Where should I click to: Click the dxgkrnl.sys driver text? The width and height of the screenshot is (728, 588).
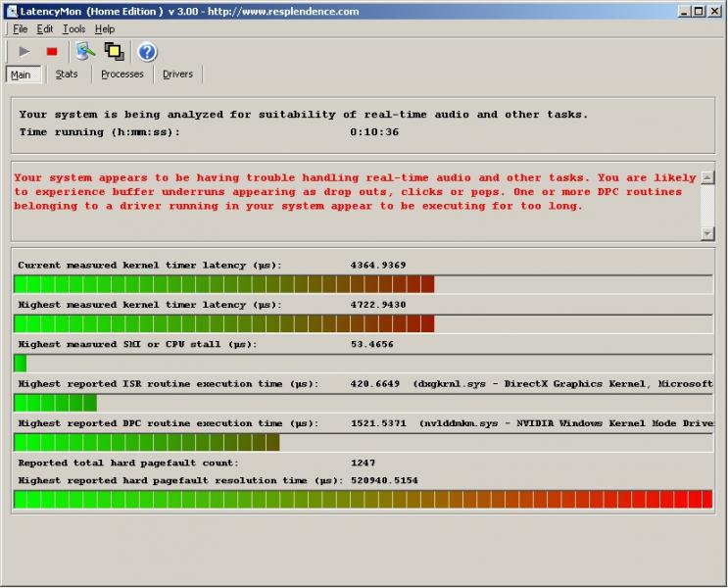[562, 384]
